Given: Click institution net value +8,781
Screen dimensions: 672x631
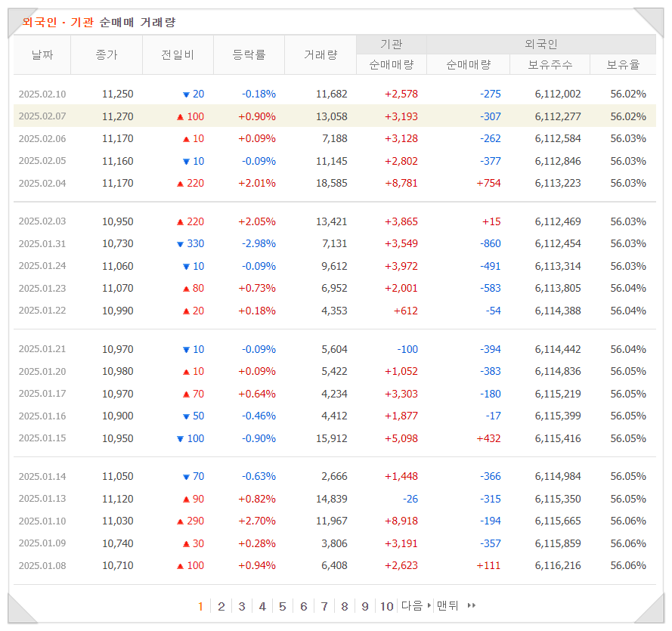Looking at the screenshot, I should coord(401,184).
